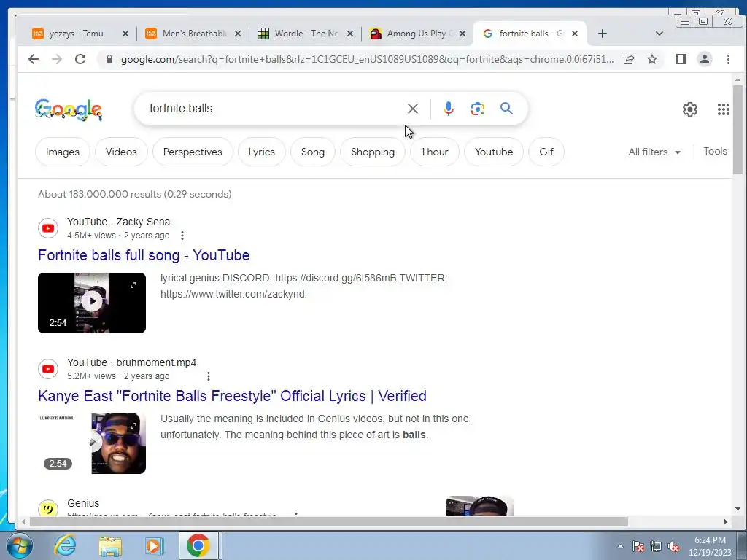Show hidden system tray icons

click(x=620, y=546)
